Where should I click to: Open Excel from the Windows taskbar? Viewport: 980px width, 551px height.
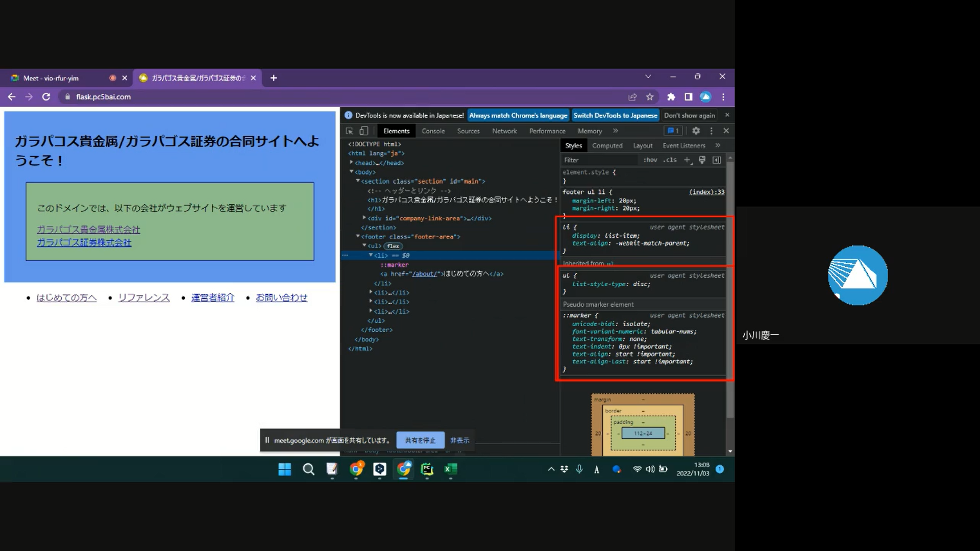(x=450, y=469)
